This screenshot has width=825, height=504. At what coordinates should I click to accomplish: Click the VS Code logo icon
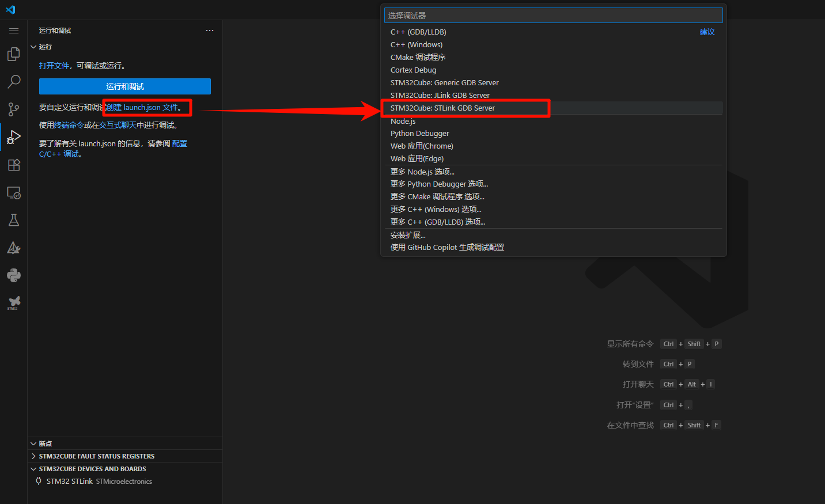(10, 10)
